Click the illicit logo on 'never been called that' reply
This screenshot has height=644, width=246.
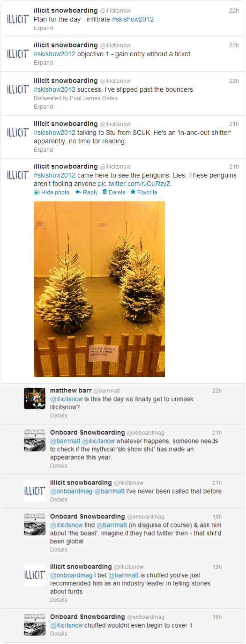click(x=35, y=490)
